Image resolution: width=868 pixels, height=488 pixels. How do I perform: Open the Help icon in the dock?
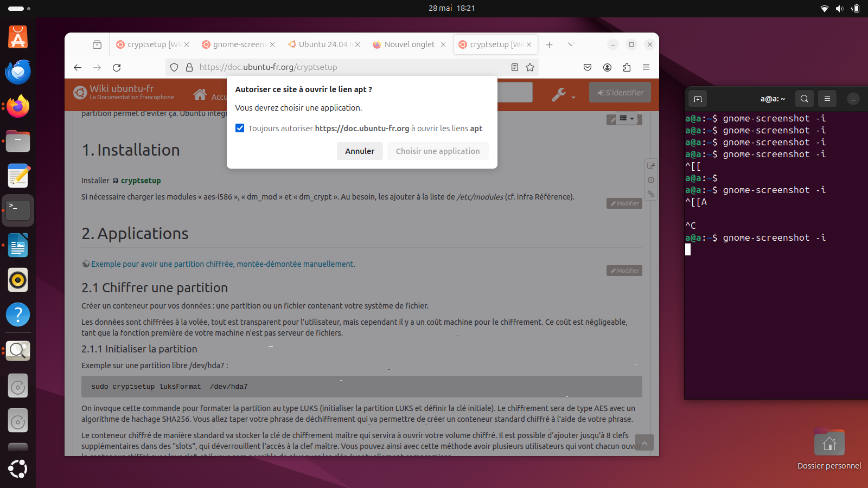point(18,315)
